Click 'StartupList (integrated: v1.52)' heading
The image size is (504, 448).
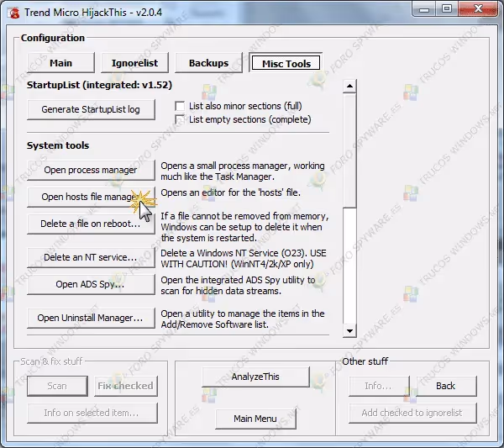[99, 85]
